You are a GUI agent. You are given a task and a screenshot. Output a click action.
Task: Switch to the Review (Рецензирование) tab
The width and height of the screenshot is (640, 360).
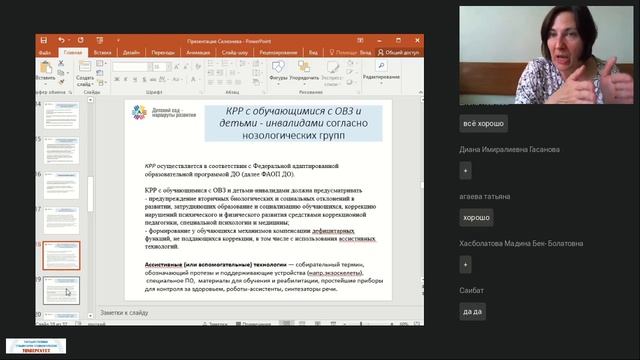click(278, 52)
